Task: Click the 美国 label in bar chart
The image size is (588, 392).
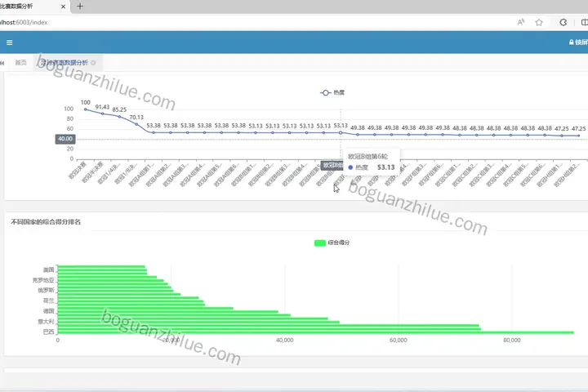Action: point(48,269)
